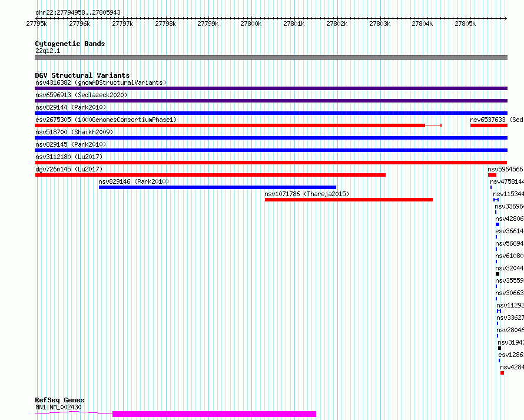Click the red dgv726n145 (Lu2017) bar
Image resolution: width=524 pixels, height=420 pixels.
210,175
